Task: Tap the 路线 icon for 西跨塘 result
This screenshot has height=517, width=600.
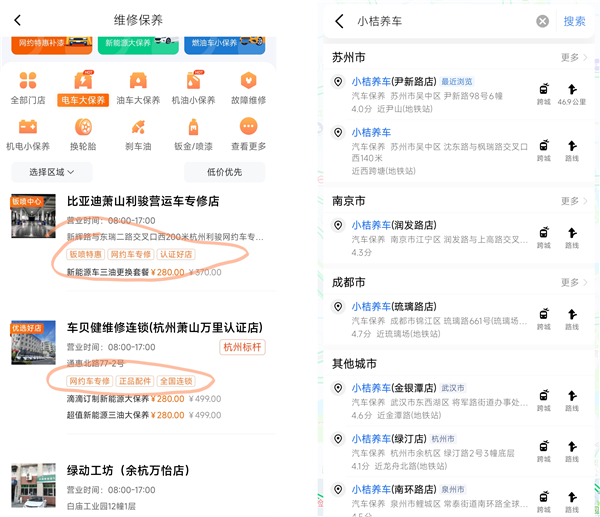Action: tap(572, 151)
